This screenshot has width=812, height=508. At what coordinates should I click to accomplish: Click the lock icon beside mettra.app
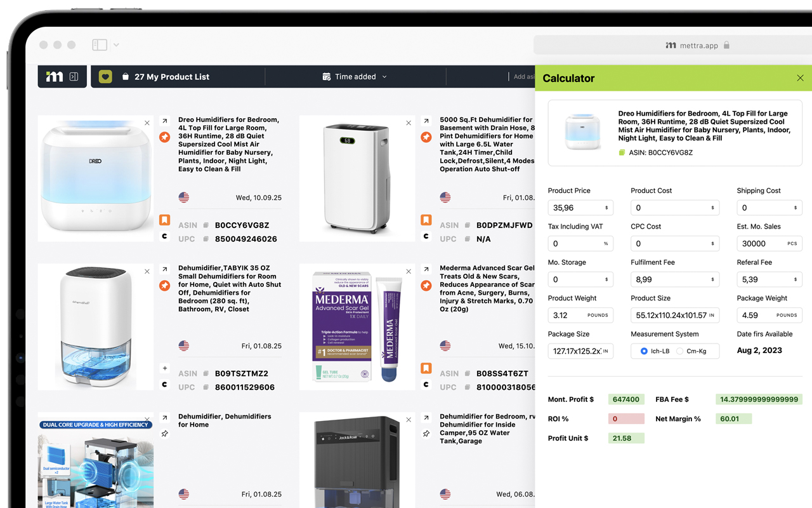coord(726,45)
